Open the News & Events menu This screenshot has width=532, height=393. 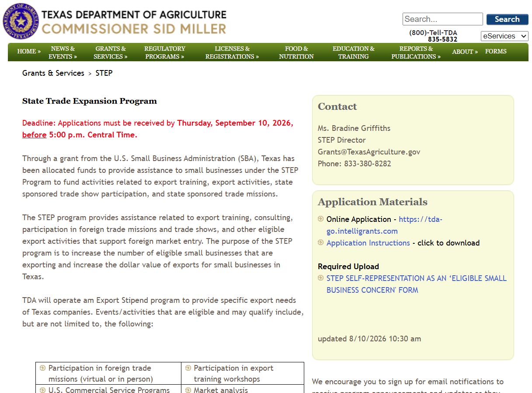[x=63, y=53]
